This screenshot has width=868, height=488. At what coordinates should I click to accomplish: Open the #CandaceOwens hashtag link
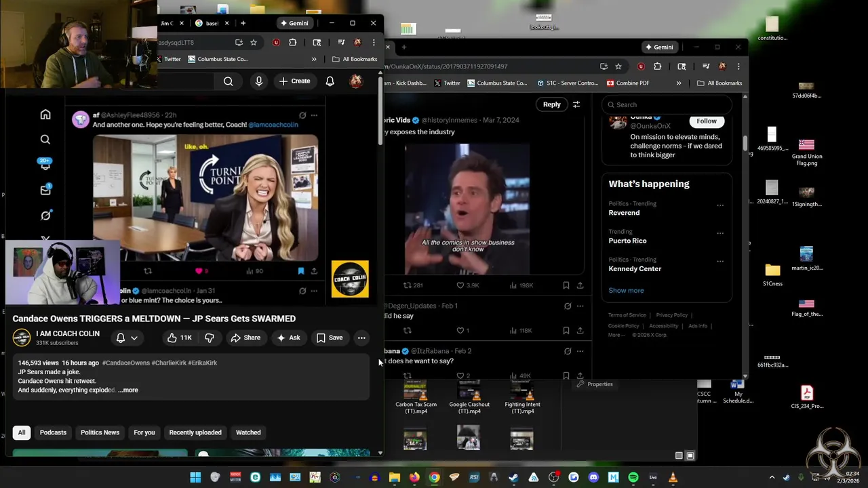125,363
